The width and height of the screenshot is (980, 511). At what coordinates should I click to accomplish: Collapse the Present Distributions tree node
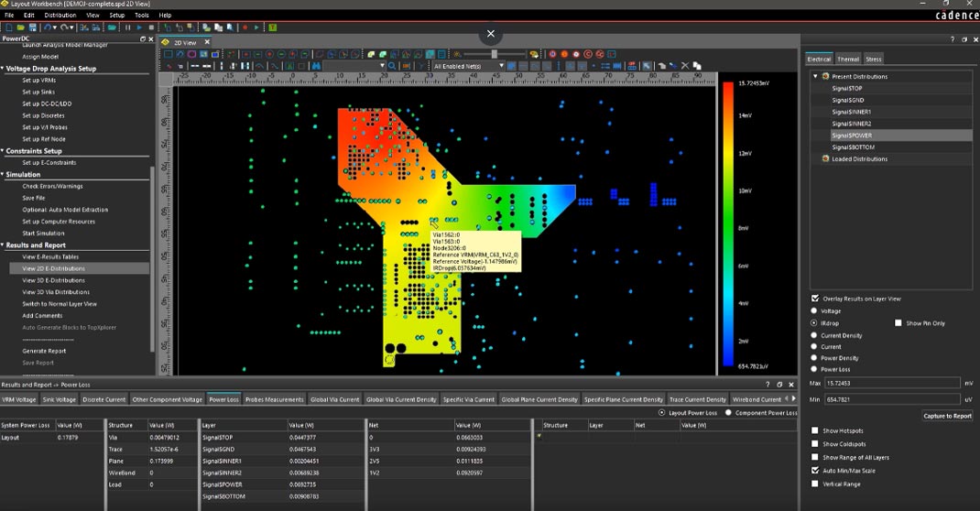click(x=815, y=76)
